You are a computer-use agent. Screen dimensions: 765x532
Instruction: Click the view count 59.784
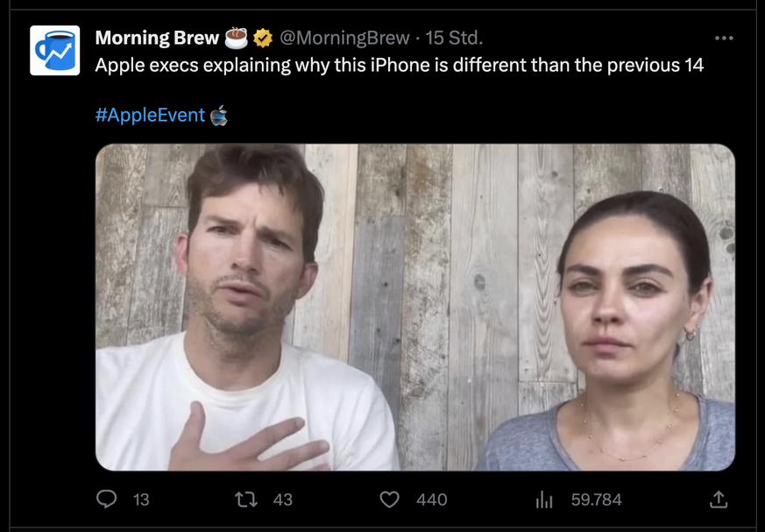pos(596,500)
